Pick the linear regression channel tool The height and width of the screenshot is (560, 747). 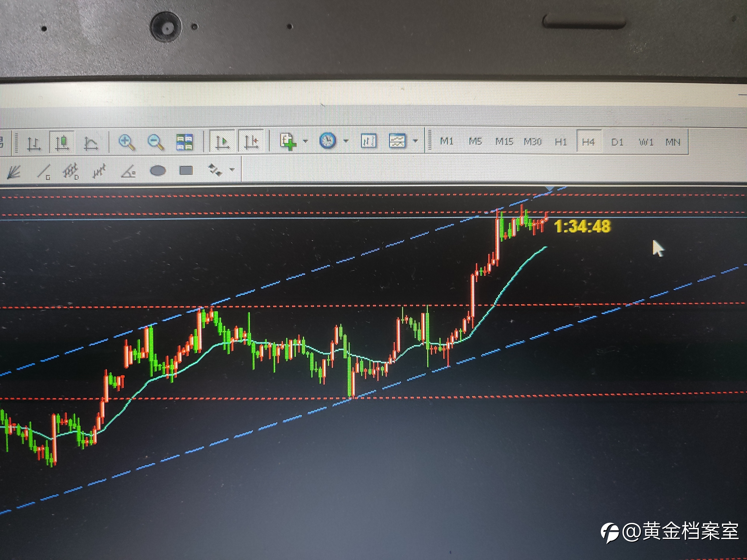point(99,171)
